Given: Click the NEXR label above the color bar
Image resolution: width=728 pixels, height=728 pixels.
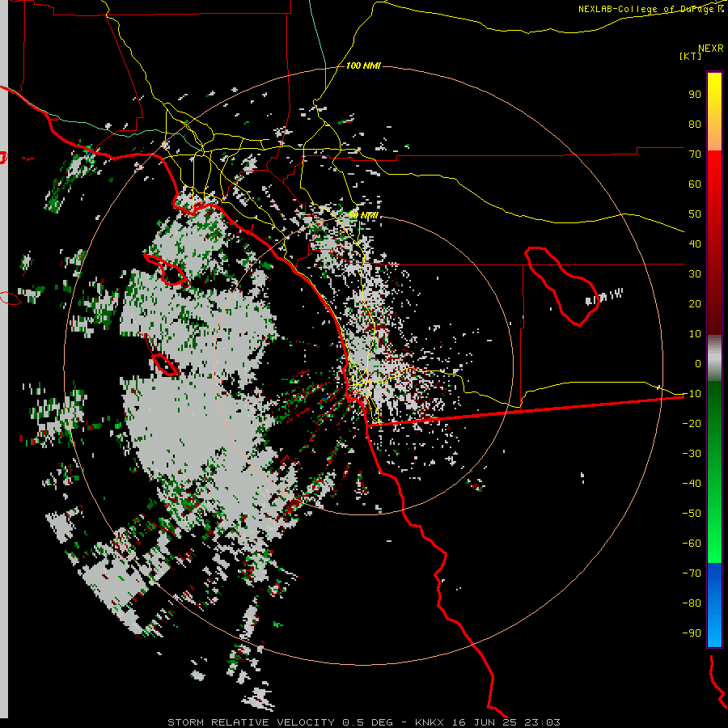Looking at the screenshot, I should tap(711, 49).
